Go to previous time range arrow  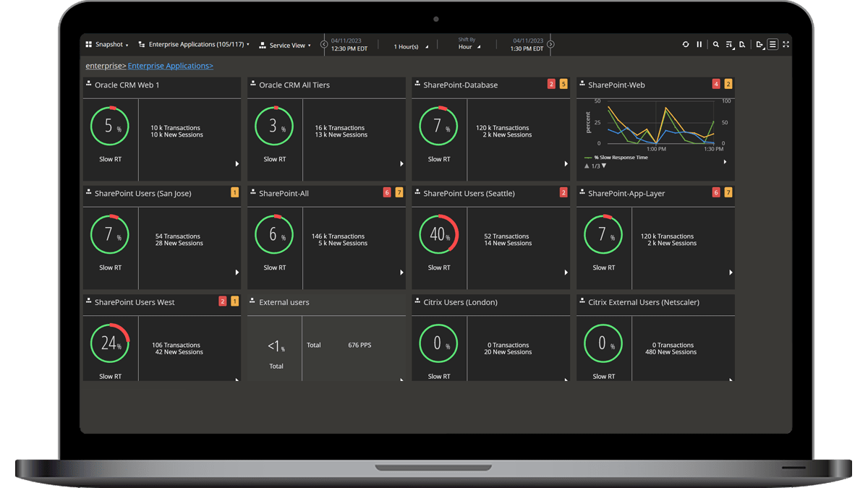pyautogui.click(x=324, y=45)
